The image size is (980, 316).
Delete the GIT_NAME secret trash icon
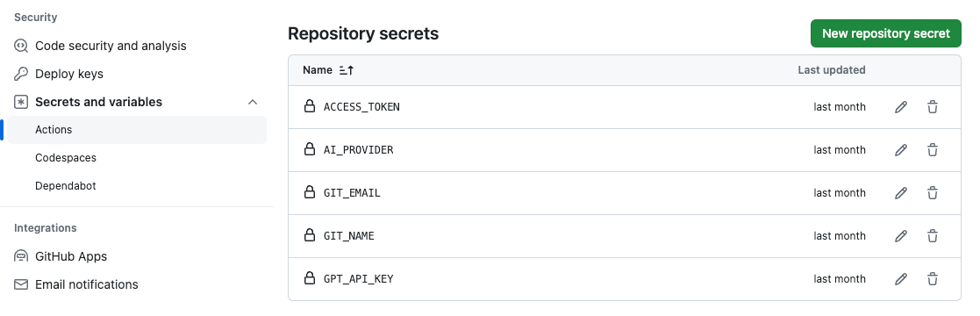click(x=933, y=236)
